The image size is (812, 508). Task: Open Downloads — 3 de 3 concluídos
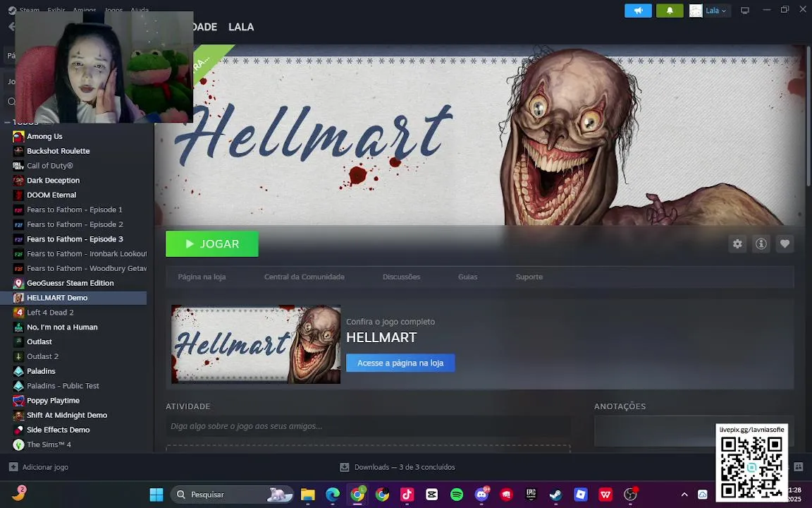[x=398, y=467]
